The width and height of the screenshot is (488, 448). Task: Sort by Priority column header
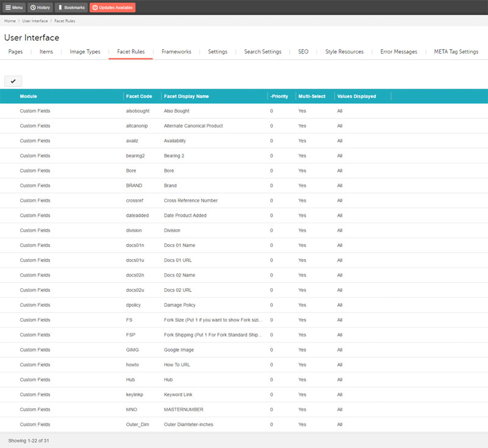point(279,96)
